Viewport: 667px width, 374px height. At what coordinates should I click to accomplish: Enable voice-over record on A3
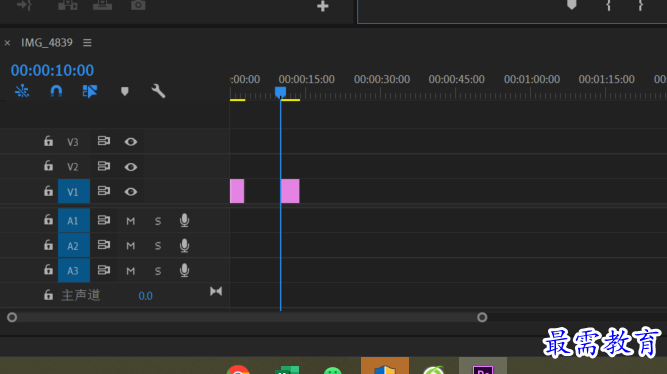(184, 271)
